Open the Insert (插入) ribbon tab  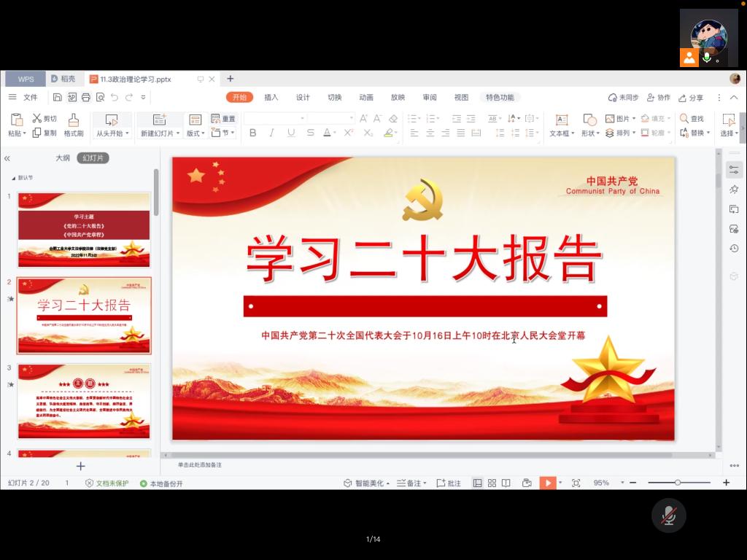point(271,97)
